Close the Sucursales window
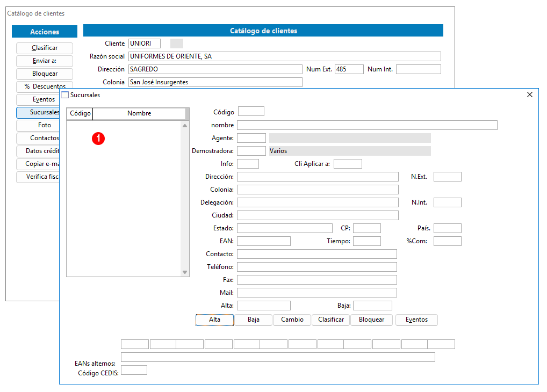 coord(530,95)
